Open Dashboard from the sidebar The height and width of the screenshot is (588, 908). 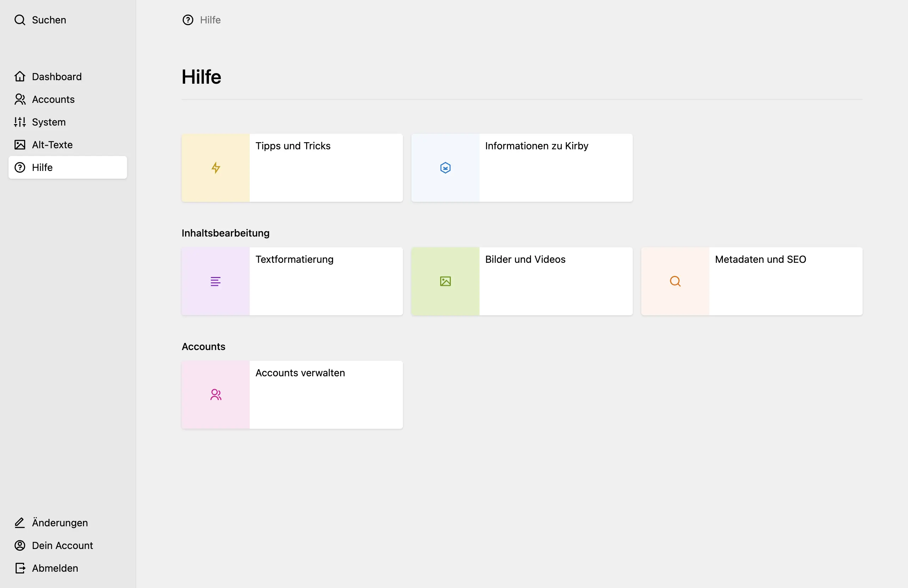click(56, 77)
